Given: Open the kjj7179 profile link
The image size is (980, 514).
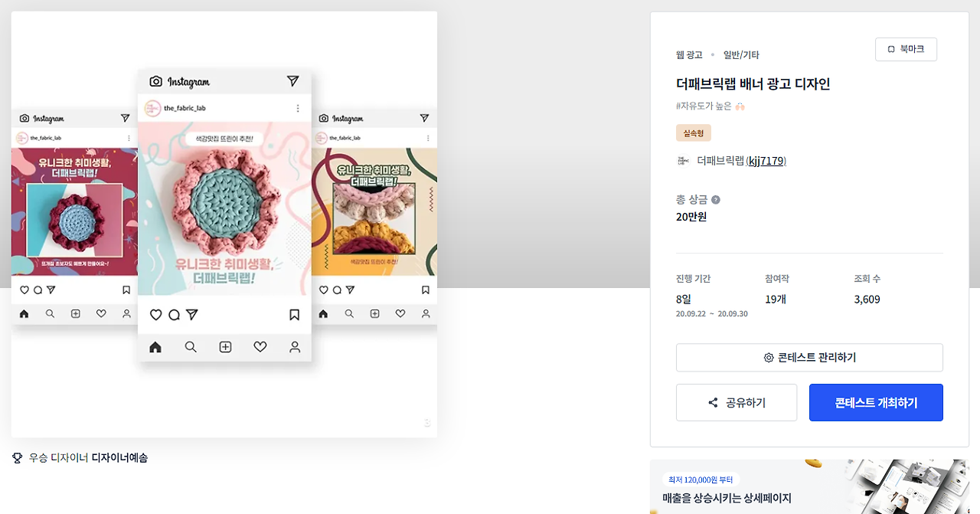Looking at the screenshot, I should click(766, 161).
